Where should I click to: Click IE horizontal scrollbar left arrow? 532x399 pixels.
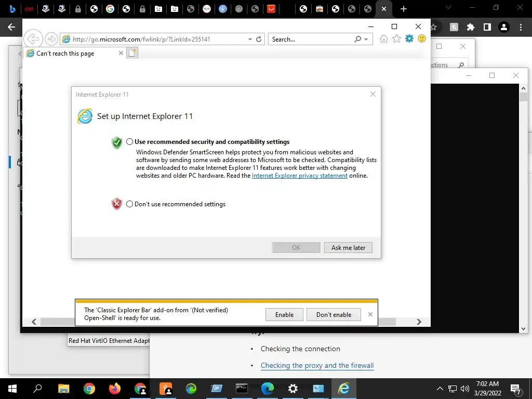(34, 322)
